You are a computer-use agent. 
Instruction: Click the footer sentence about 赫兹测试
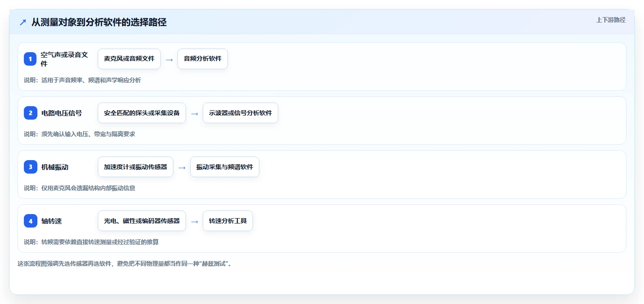[x=124, y=264]
